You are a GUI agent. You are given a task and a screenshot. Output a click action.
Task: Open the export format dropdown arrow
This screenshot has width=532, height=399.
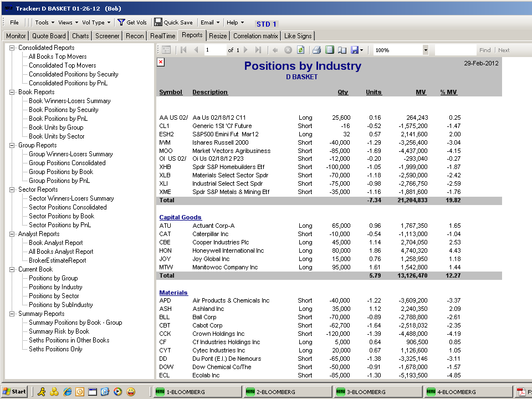tap(362, 50)
